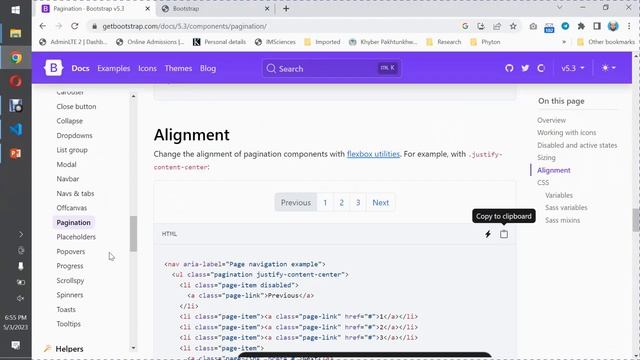Bookmark this page with star icon

[513, 26]
